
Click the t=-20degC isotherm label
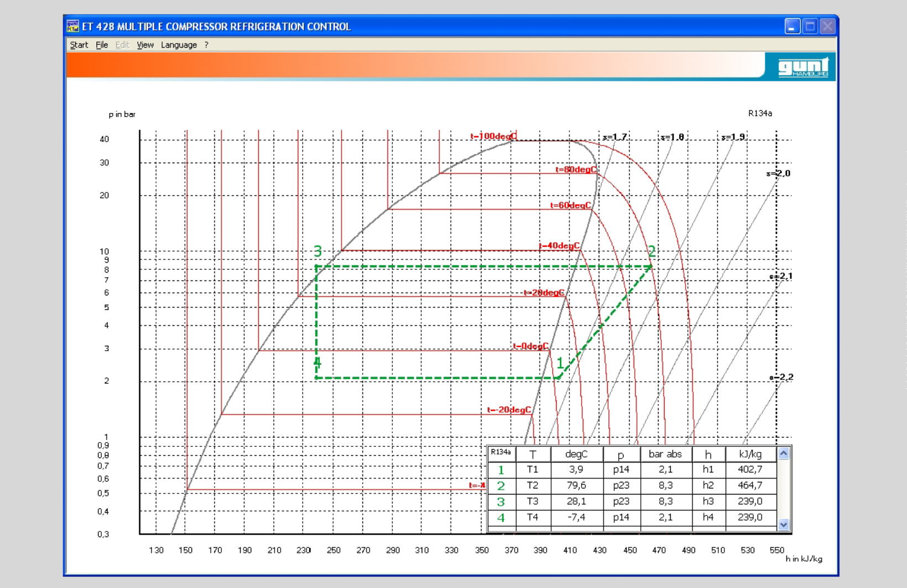509,410
